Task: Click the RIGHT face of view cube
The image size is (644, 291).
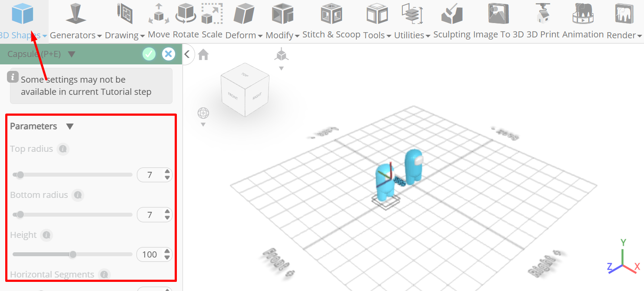Action: tap(257, 97)
